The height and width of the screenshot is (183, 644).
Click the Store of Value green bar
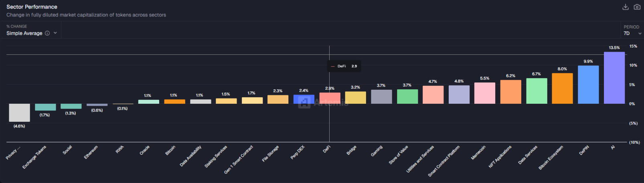click(x=407, y=97)
